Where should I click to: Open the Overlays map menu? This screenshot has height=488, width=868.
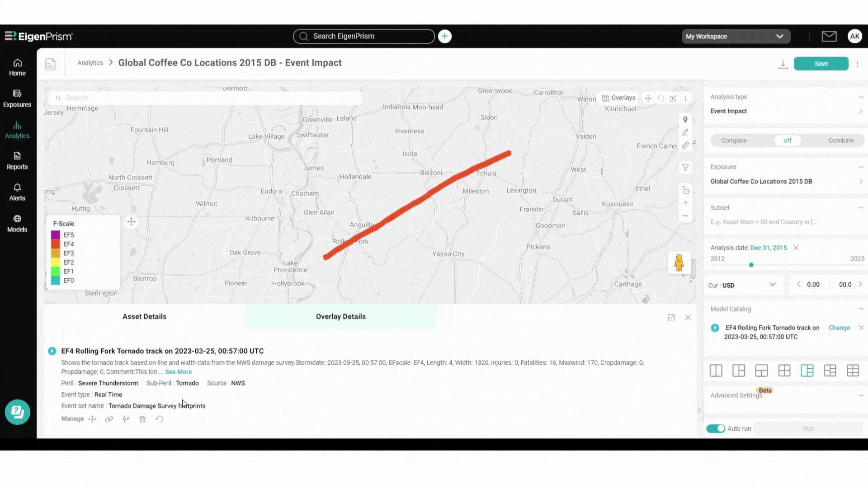pyautogui.click(x=618, y=98)
